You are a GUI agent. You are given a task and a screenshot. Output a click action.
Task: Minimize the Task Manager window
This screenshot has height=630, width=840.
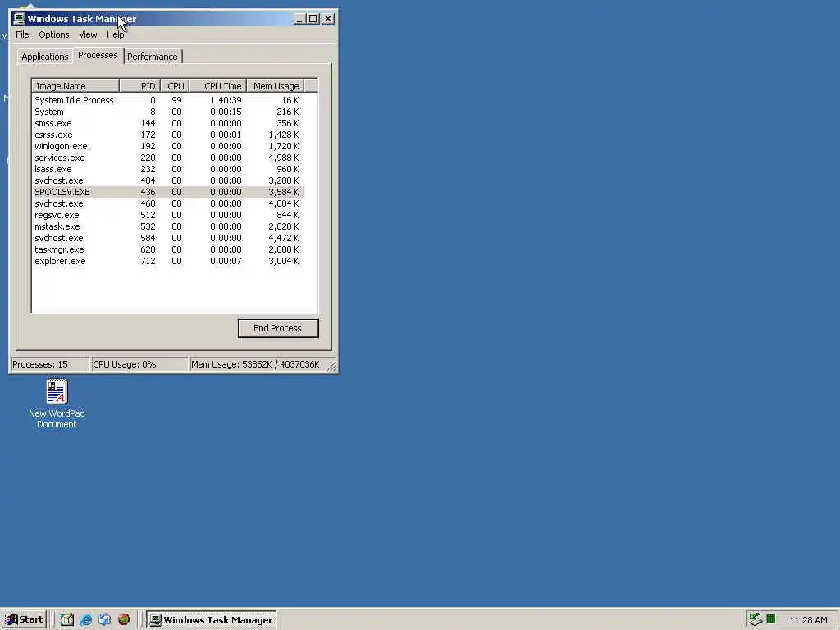299,19
